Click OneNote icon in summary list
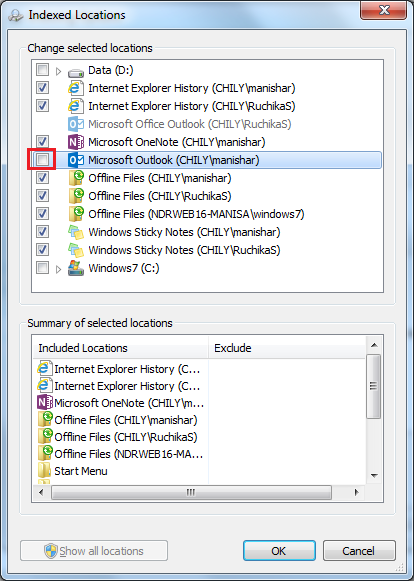Viewport: 414px width, 581px height. point(45,403)
